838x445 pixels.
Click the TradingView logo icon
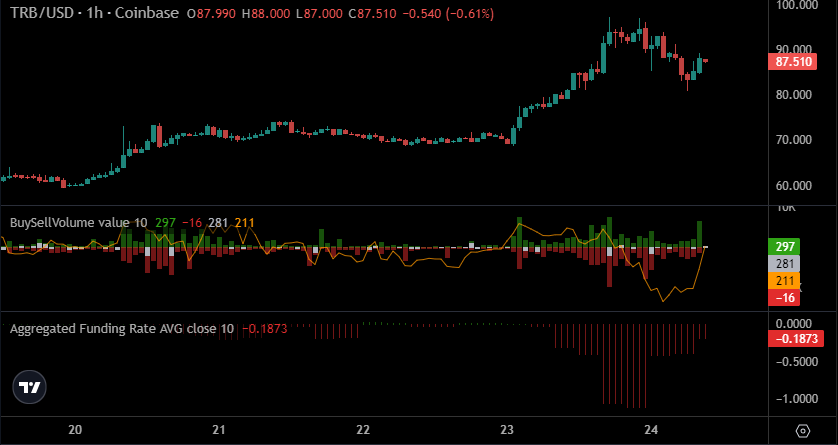[x=30, y=387]
